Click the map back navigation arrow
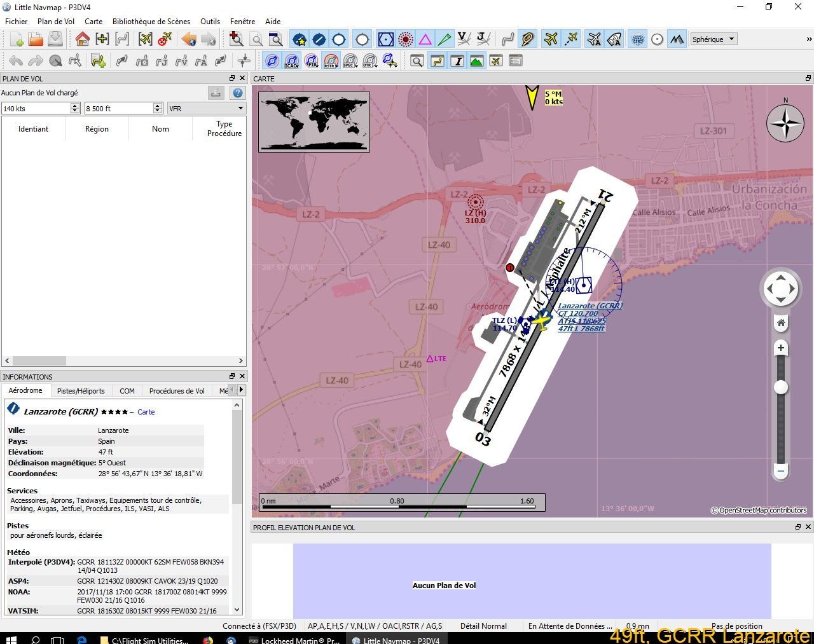Viewport: 814px width, 644px height. click(189, 39)
